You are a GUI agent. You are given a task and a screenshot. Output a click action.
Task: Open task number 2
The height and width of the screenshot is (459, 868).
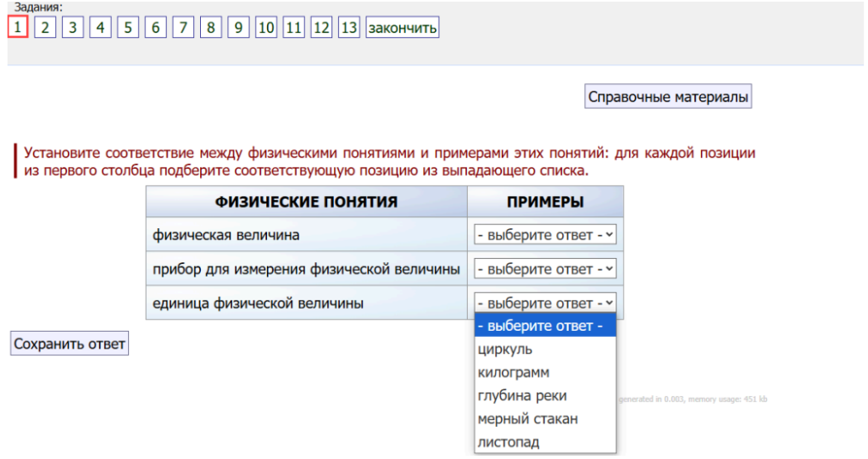click(x=45, y=28)
